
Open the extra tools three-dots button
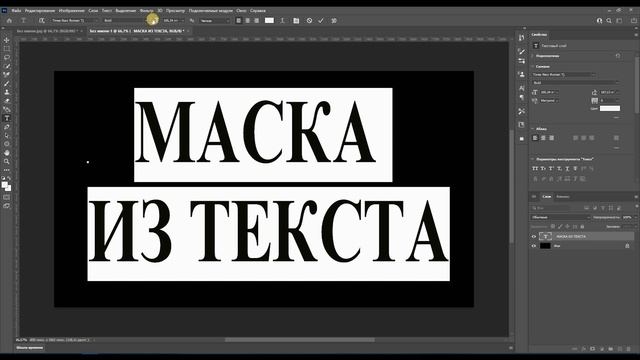point(7,170)
